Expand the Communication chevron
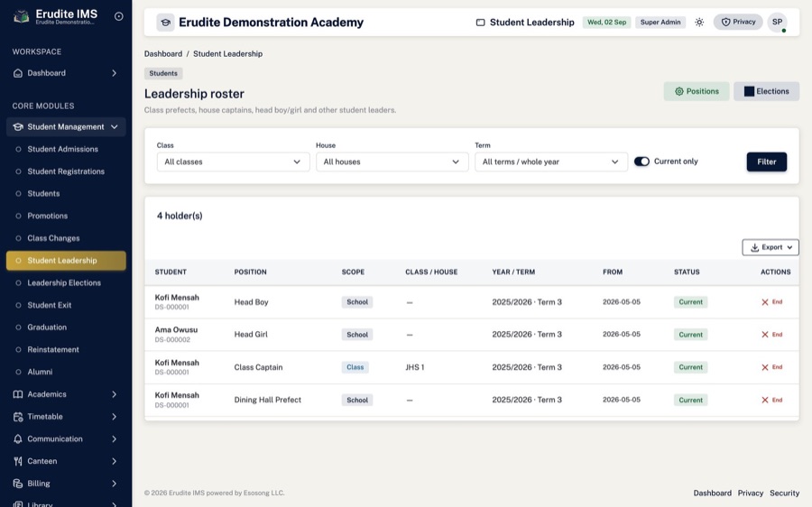The image size is (812, 507). pos(114,438)
